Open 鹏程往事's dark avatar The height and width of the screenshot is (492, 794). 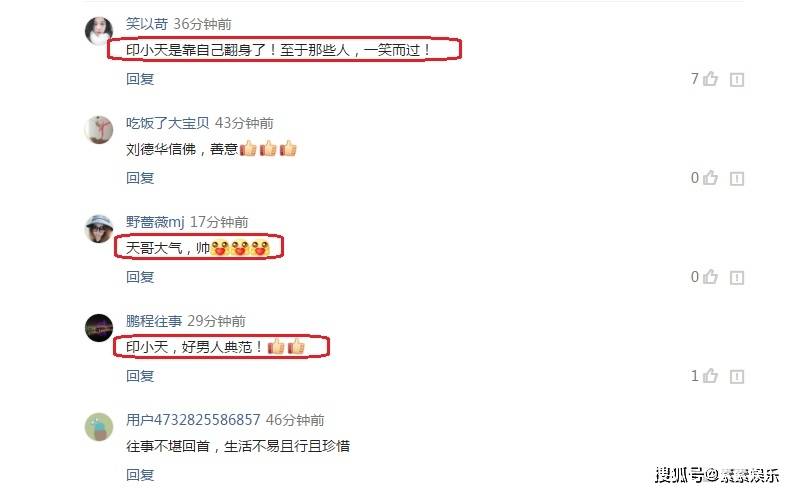(99, 327)
